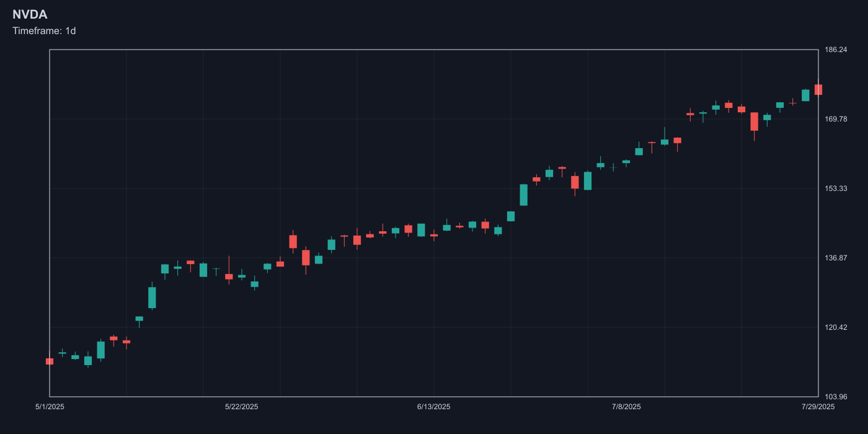Pick the small green candlestick for 7/8/2025
The height and width of the screenshot is (434, 868).
626,162
